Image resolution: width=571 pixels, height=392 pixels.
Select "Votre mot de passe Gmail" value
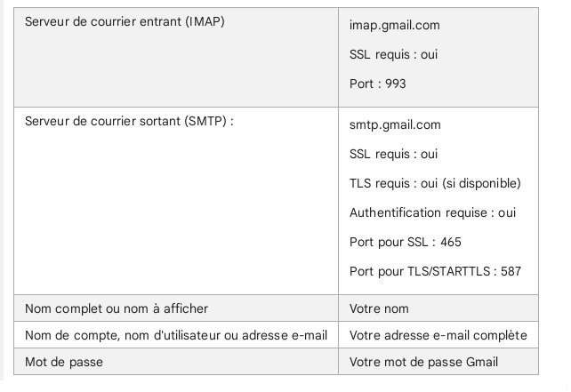(424, 362)
